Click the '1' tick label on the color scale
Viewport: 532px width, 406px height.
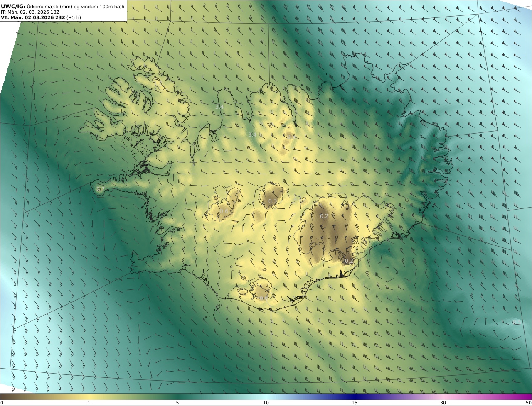(89, 403)
